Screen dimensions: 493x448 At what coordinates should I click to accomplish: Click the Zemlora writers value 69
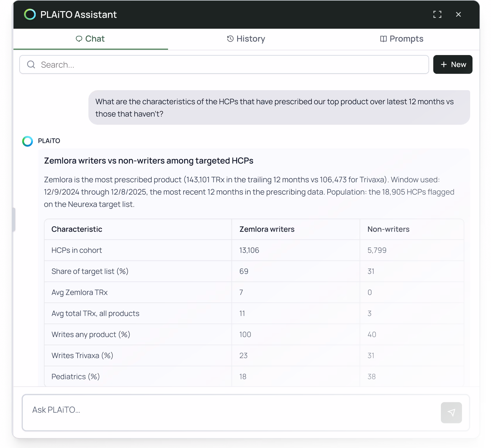pyautogui.click(x=244, y=271)
